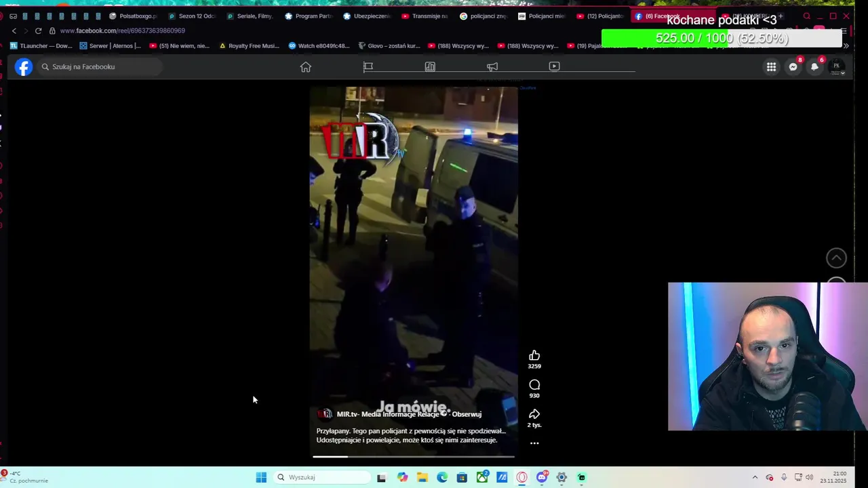
Task: Click the browser address bar URL
Action: (122, 30)
